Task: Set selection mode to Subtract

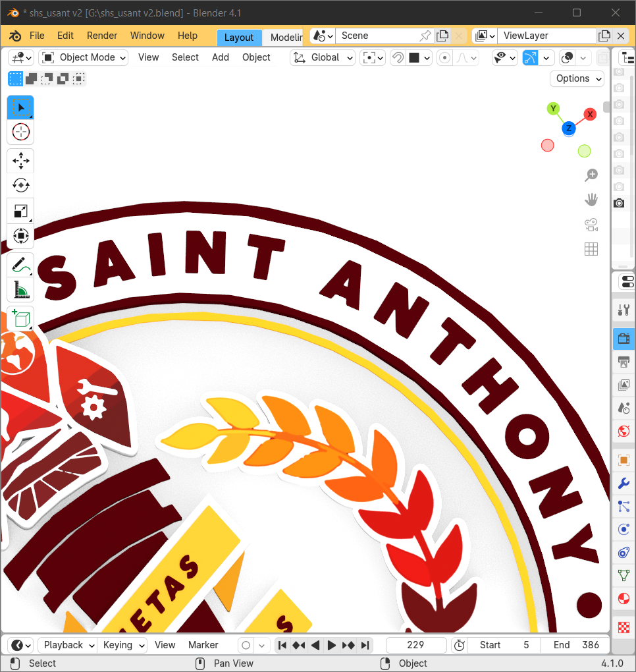Action: tap(47, 79)
